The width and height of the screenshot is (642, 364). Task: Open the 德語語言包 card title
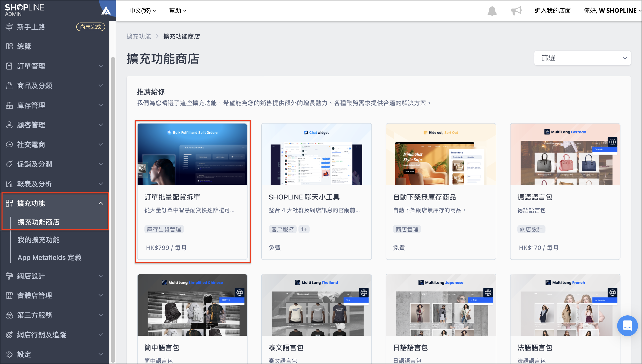tap(535, 197)
